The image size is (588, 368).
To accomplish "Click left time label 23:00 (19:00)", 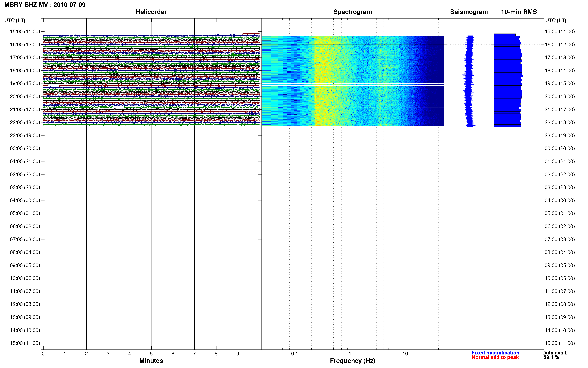I will pyautogui.click(x=25, y=135).
